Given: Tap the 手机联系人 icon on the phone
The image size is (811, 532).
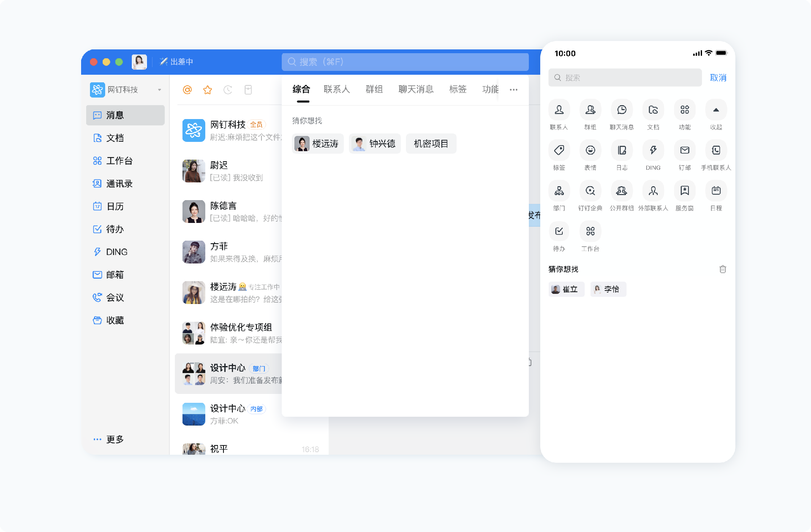Looking at the screenshot, I should point(716,150).
